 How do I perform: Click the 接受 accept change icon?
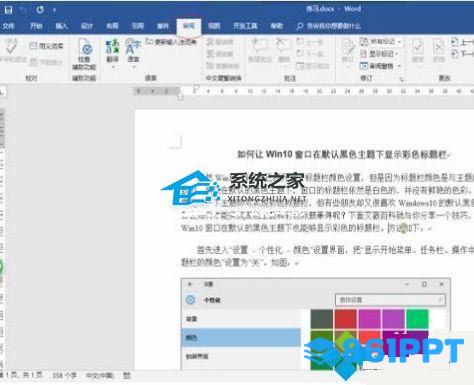tap(418, 50)
